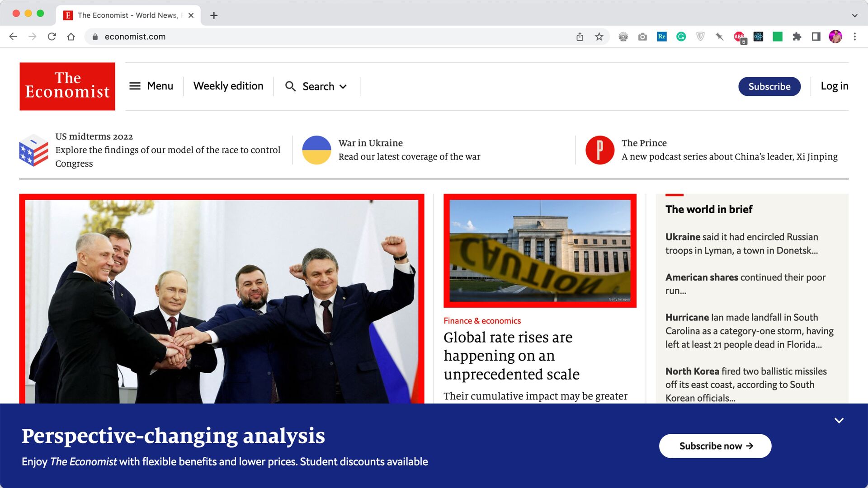868x488 pixels.
Task: Open the US midterms 2022 headline
Action: (x=94, y=136)
